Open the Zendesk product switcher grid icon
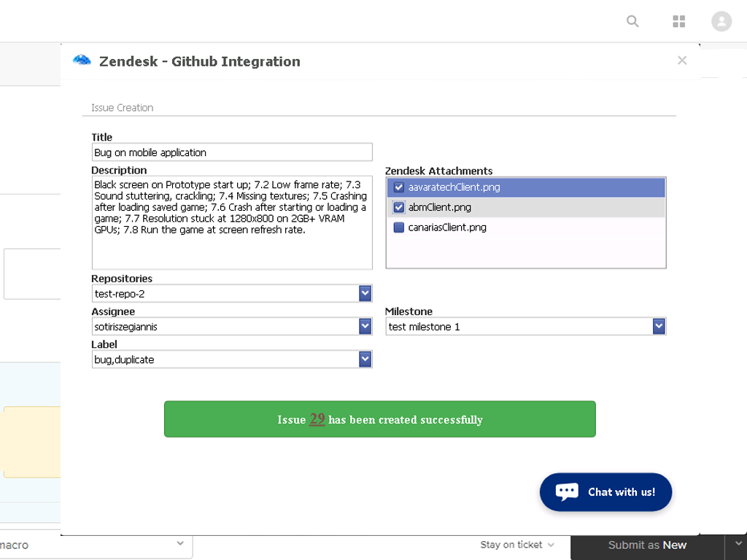Screen dimensions: 747x560 pos(678,21)
